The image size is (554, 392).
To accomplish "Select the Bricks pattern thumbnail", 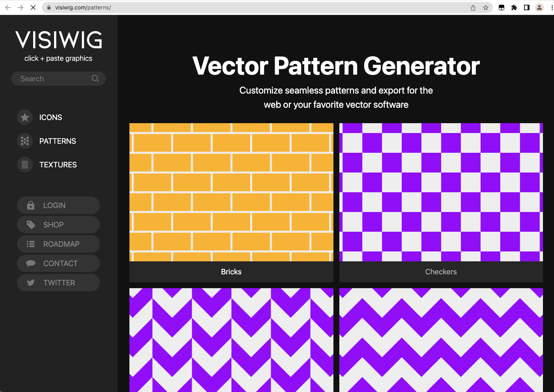I will [x=231, y=192].
